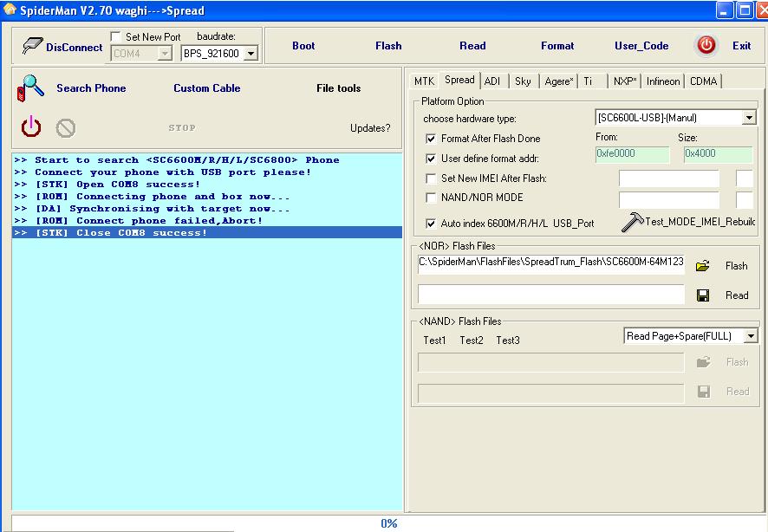Click the User_Code button

[641, 46]
